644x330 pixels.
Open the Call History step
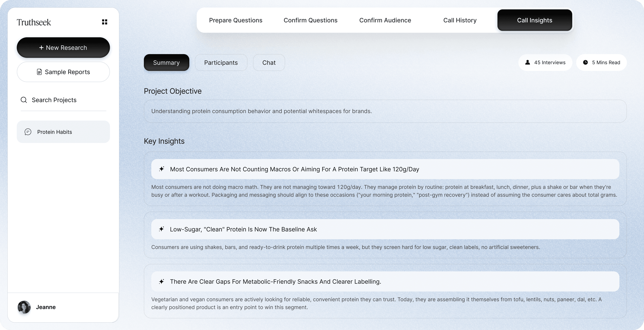[460, 20]
